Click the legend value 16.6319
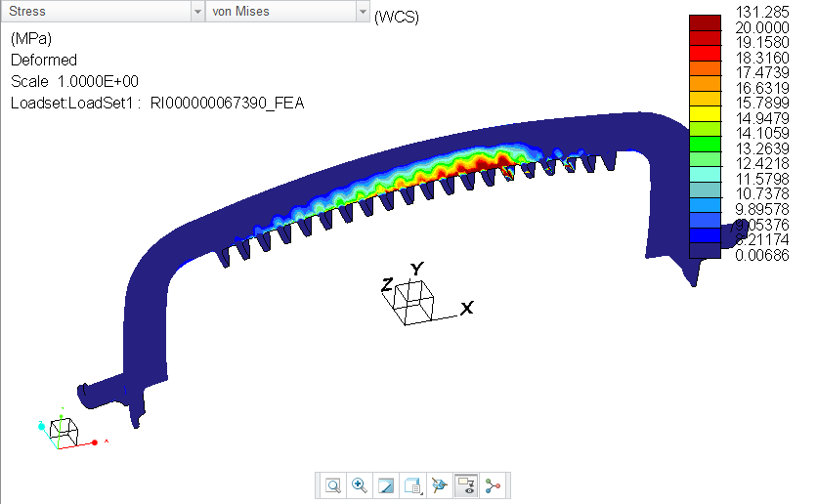 click(761, 88)
